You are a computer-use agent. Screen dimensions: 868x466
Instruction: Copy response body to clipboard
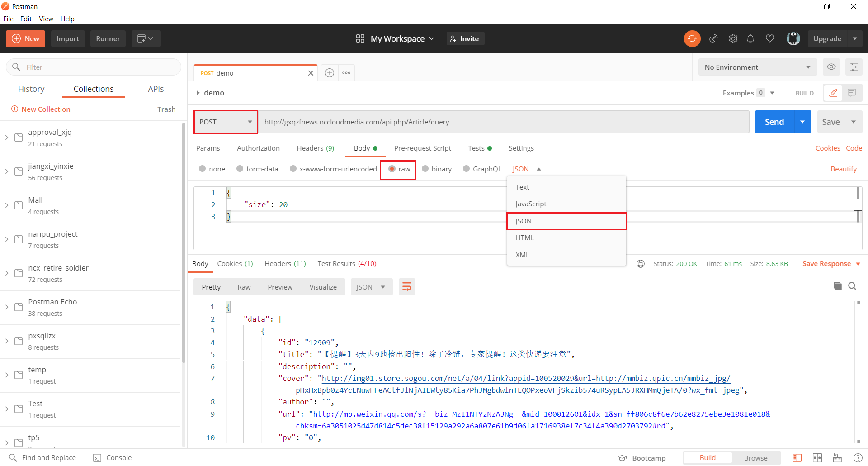coord(837,286)
